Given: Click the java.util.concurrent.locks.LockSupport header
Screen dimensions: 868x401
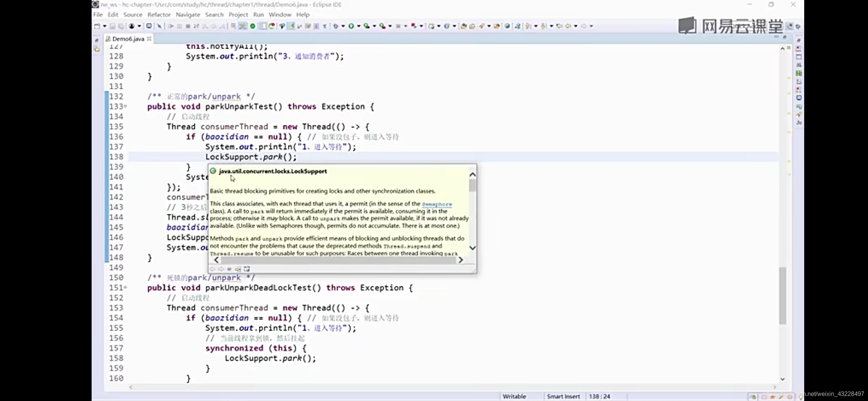Looking at the screenshot, I should 273,171.
